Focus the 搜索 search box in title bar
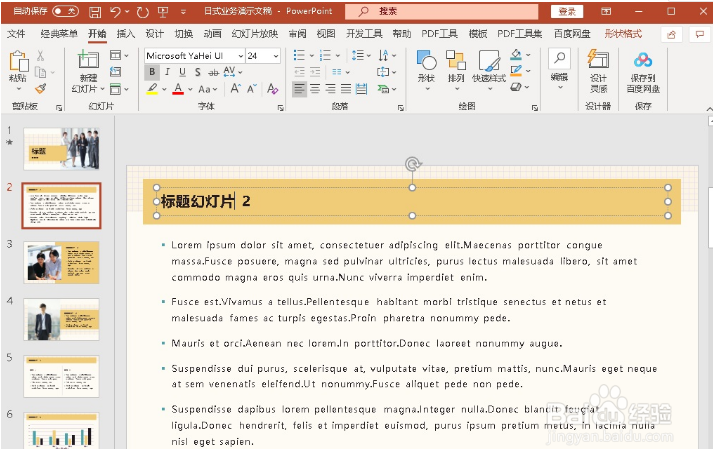Image resolution: width=713 pixels, height=461 pixels. 441,11
